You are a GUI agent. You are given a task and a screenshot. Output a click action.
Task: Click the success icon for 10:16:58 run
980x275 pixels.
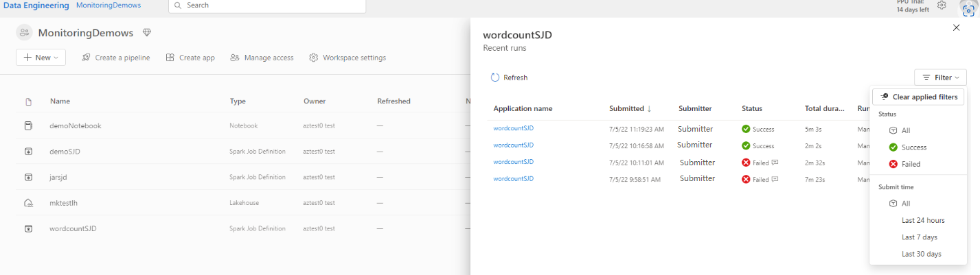[746, 145]
